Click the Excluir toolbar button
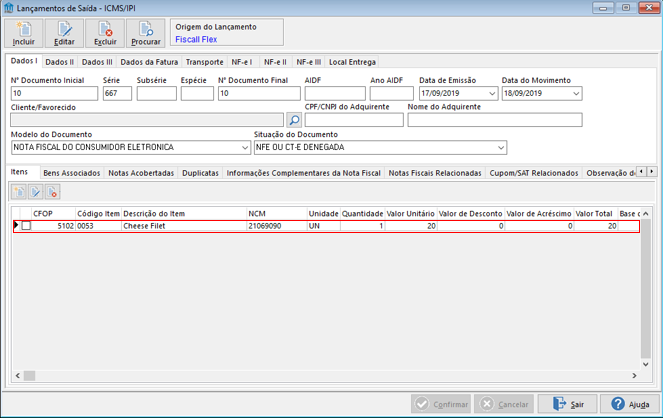664x418 pixels. coord(105,33)
